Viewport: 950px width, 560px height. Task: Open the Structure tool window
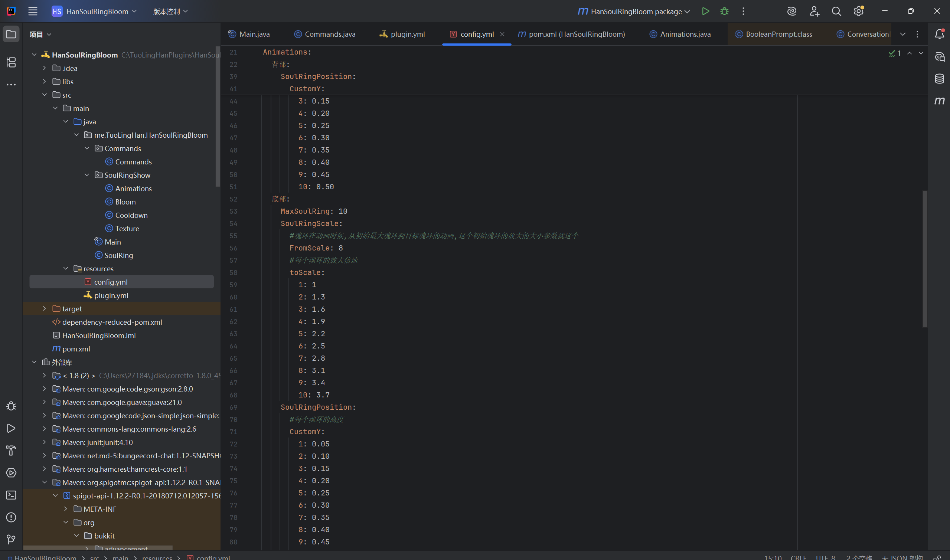12,62
